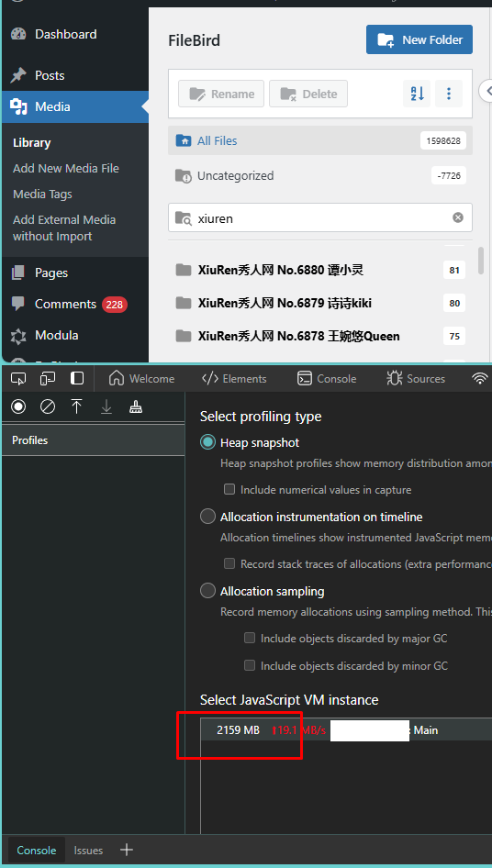Select the Media menu item

click(74, 106)
